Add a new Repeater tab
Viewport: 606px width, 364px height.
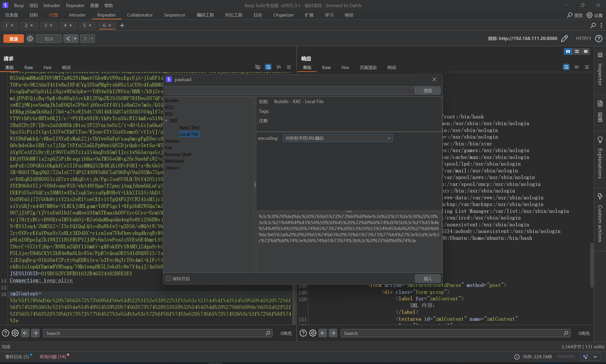122,26
